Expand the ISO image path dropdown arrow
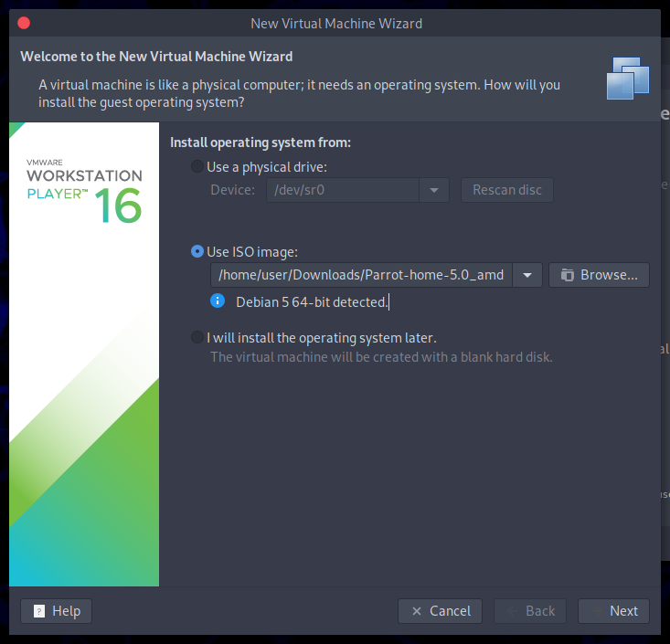670x644 pixels. coord(527,275)
